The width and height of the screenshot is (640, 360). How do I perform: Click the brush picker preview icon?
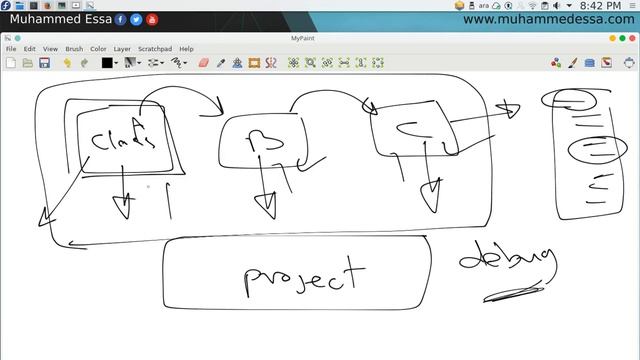(130, 63)
